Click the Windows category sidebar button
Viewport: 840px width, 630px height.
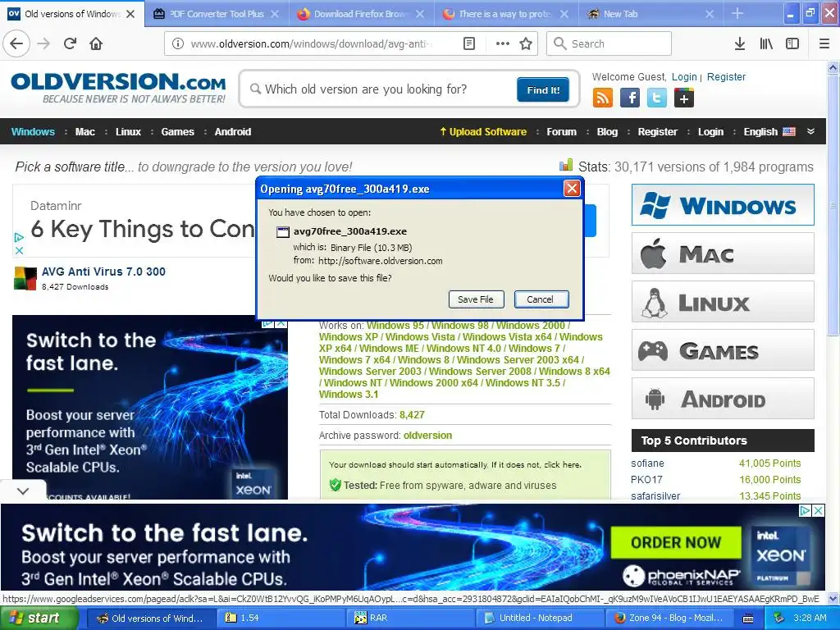coord(723,204)
